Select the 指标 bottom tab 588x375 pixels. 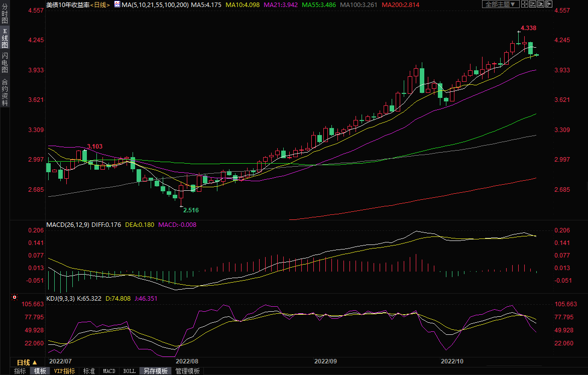20,371
